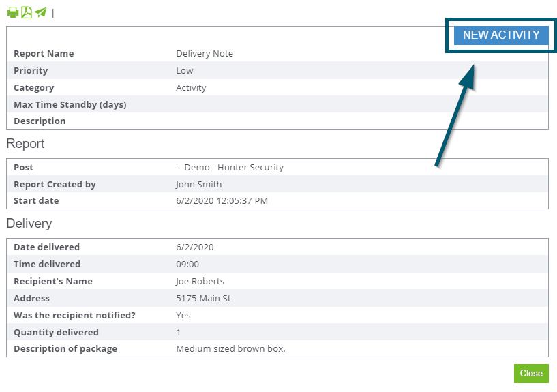This screenshot has height=392, width=557.
Task: Send report with paper plane icon
Action: 40,12
